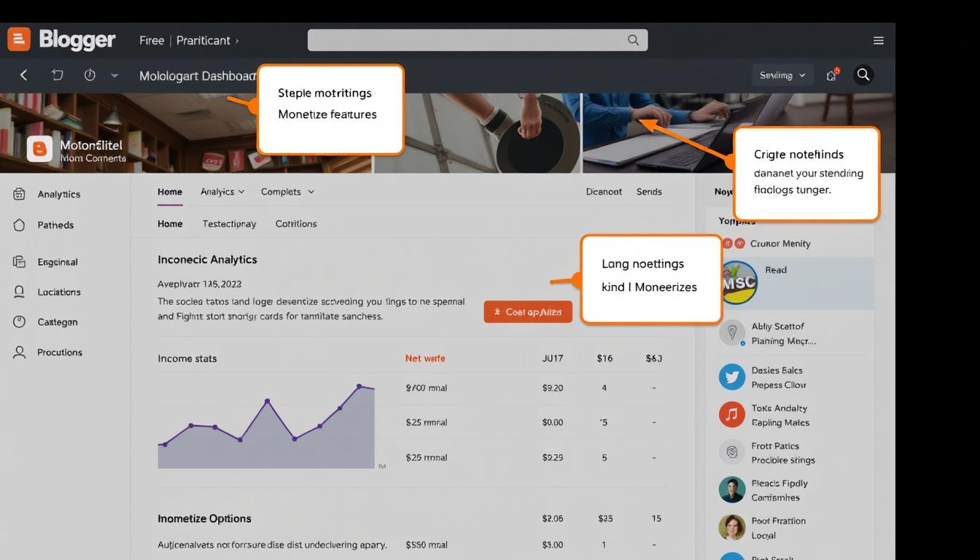Expand the Complets tab dropdown
The image size is (980, 560).
coord(311,192)
